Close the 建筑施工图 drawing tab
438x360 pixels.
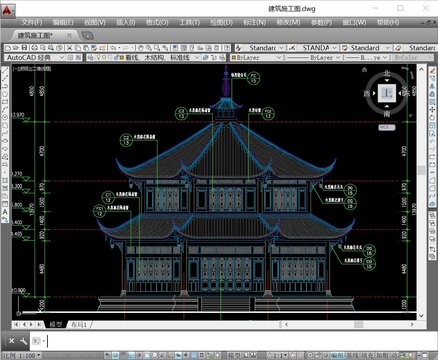(69, 35)
